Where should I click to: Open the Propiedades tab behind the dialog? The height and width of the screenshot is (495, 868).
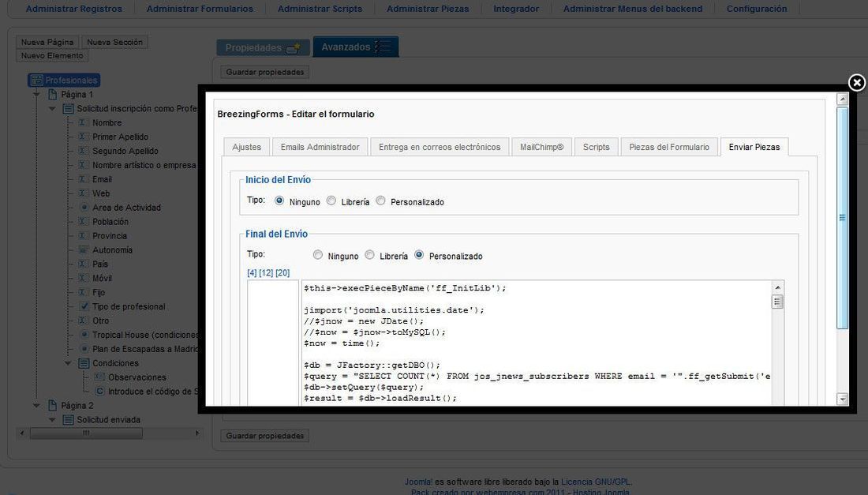[263, 47]
